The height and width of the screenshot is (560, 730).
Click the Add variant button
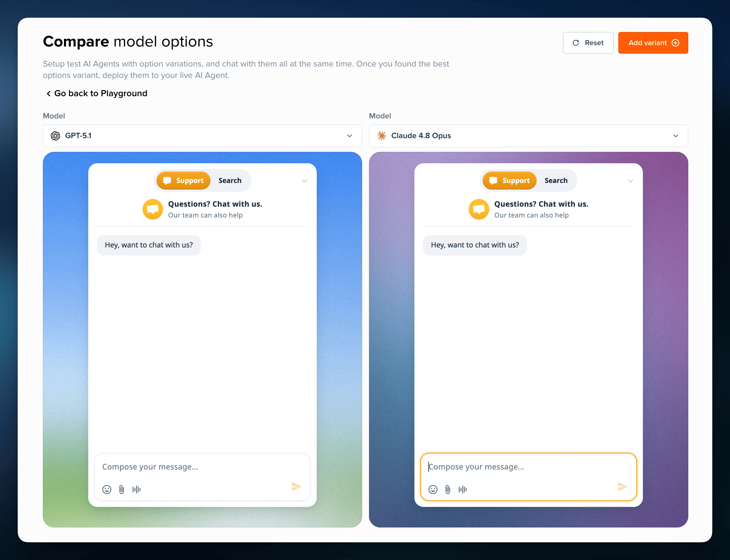coord(653,43)
